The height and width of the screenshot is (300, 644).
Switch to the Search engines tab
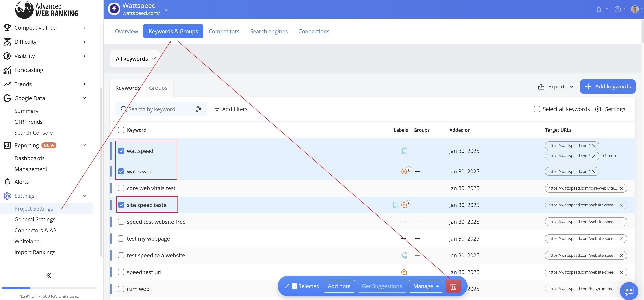[x=269, y=31]
